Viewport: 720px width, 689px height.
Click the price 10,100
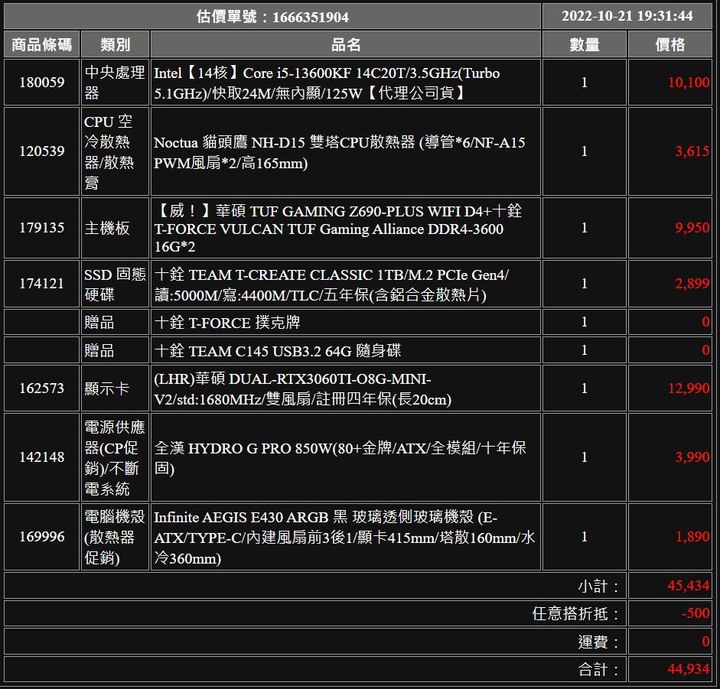(x=688, y=82)
